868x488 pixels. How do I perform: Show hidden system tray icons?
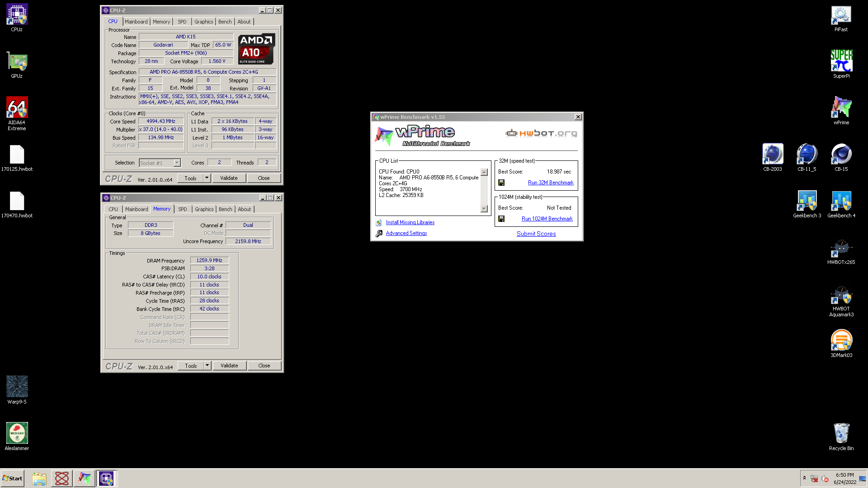(804, 478)
